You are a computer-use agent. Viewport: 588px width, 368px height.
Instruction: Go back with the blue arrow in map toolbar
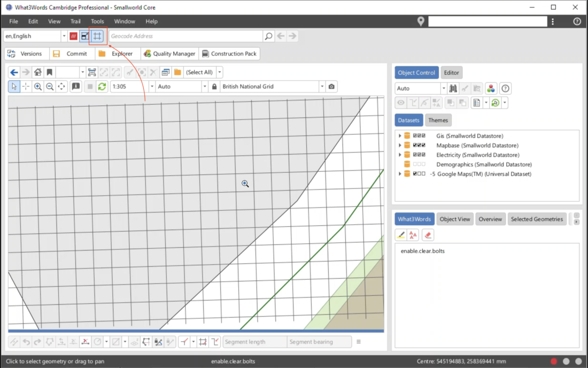14,72
